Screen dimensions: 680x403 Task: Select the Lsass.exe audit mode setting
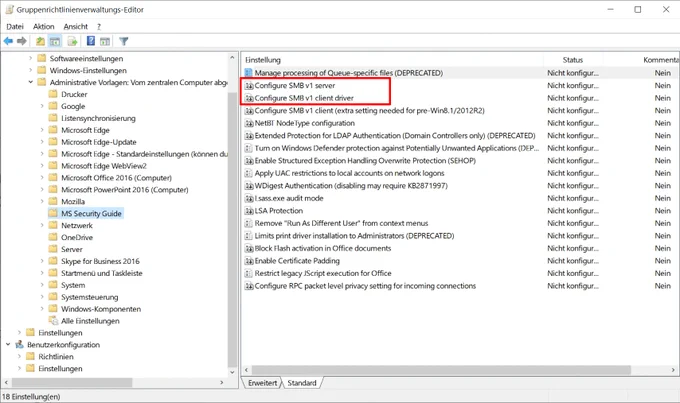coord(289,198)
